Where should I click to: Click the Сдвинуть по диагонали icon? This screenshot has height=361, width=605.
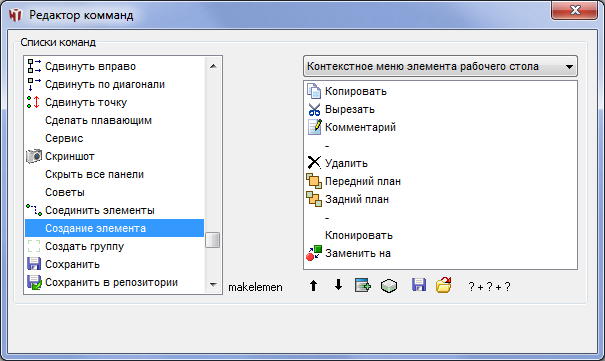click(34, 84)
